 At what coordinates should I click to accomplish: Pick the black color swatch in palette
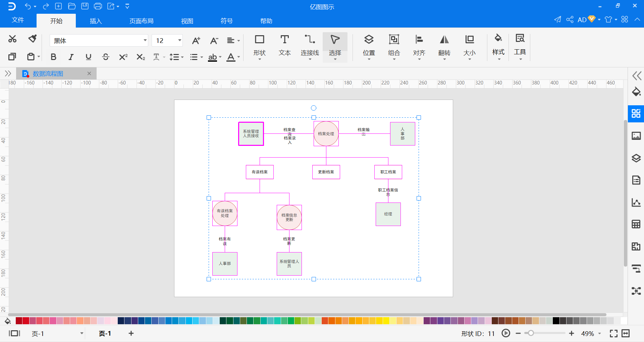pyautogui.click(x=556, y=321)
